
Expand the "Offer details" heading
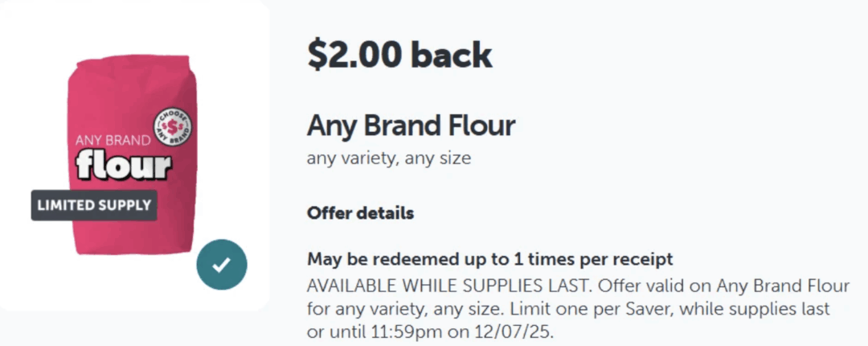coord(360,213)
